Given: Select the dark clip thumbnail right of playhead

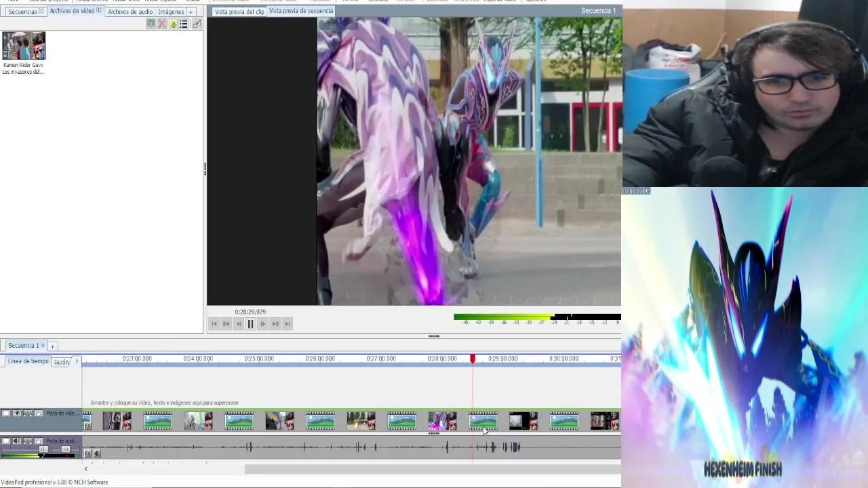Looking at the screenshot, I should pyautogui.click(x=524, y=422).
